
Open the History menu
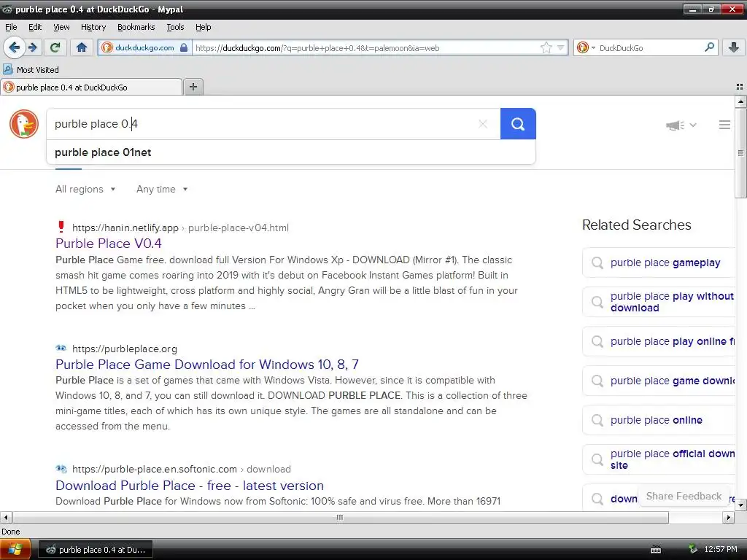(93, 27)
